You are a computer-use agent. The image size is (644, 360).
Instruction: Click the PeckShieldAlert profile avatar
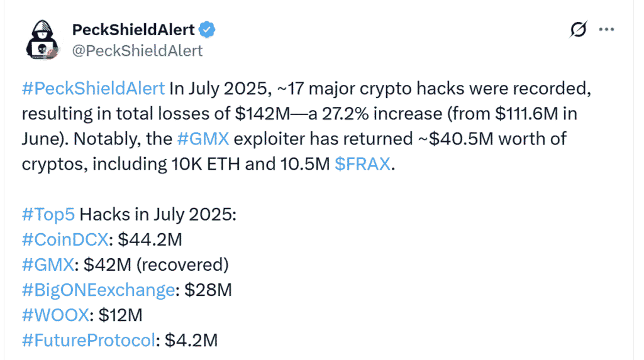pyautogui.click(x=42, y=40)
